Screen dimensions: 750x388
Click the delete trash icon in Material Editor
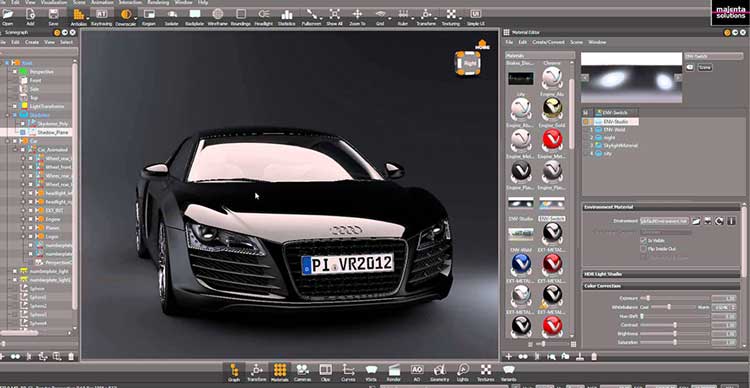(x=594, y=356)
